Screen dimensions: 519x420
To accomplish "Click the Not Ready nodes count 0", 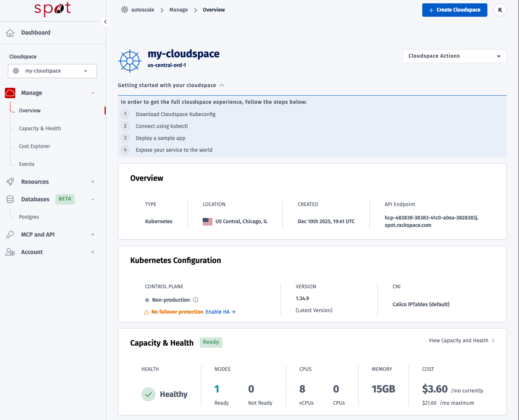I will coord(251,389).
